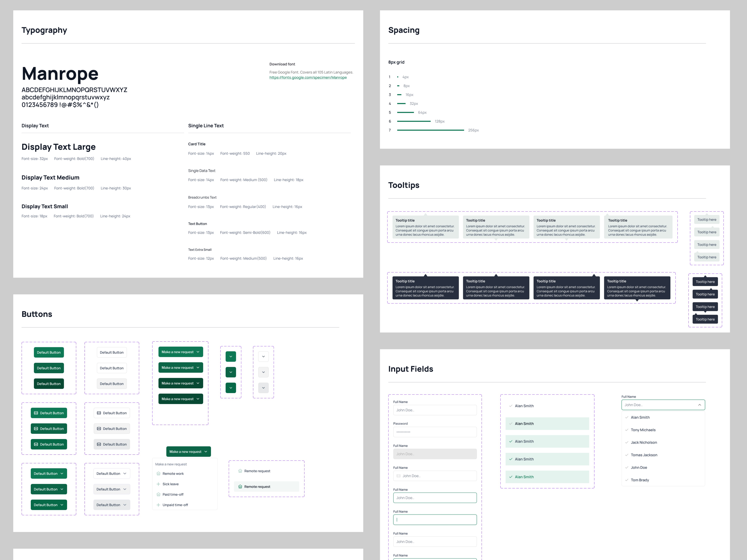Viewport: 747px width, 560px height.
Task: Click the unhighlighted Remote request item
Action: (257, 471)
